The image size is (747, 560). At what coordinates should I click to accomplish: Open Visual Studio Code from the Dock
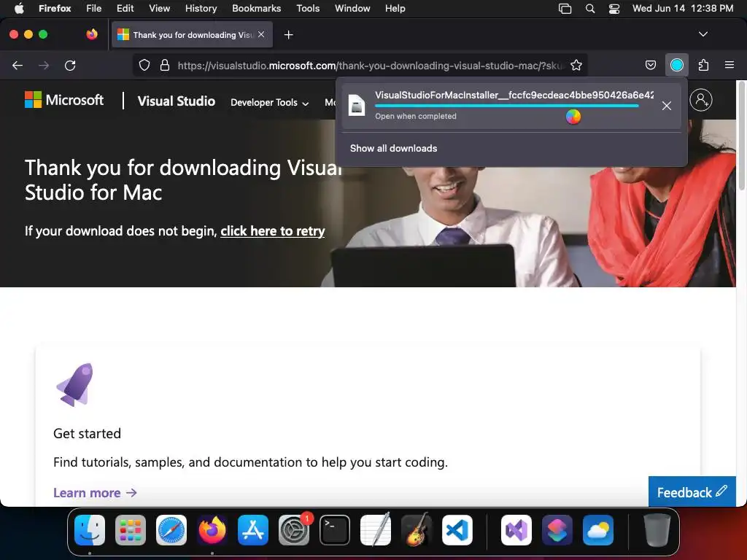[457, 530]
